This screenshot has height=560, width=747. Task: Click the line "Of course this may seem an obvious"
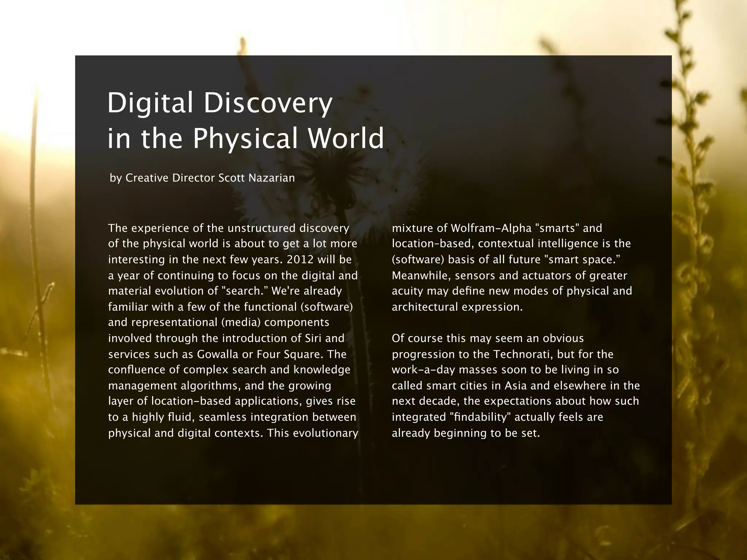[488, 338]
